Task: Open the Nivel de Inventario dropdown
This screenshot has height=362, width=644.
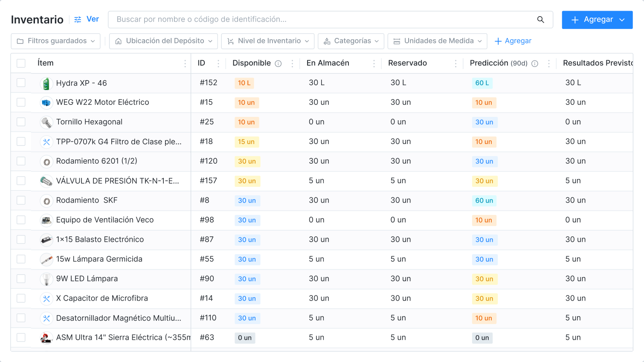Action: pyautogui.click(x=267, y=41)
